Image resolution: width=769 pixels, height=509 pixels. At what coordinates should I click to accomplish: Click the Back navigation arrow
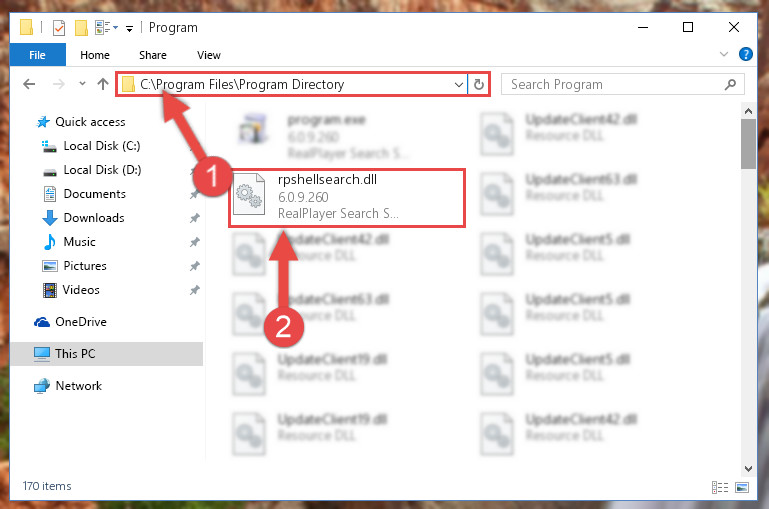[29, 84]
